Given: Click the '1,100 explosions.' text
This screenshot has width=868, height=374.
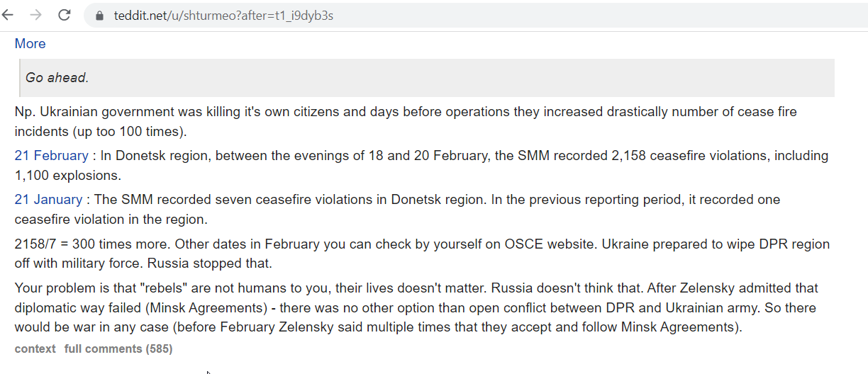Looking at the screenshot, I should coord(68,175).
